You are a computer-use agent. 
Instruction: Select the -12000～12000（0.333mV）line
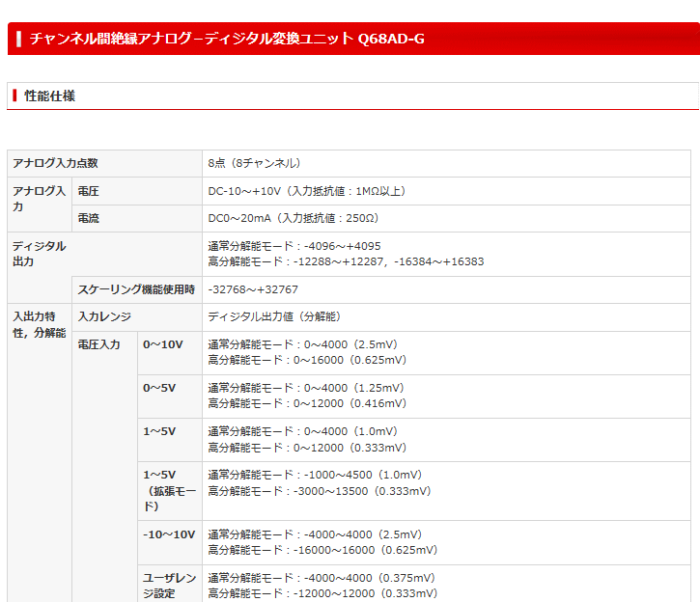coord(322,593)
